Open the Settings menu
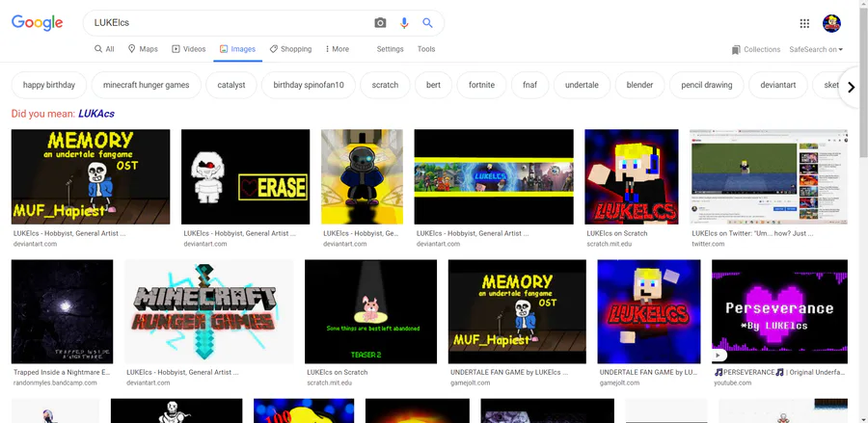 391,49
